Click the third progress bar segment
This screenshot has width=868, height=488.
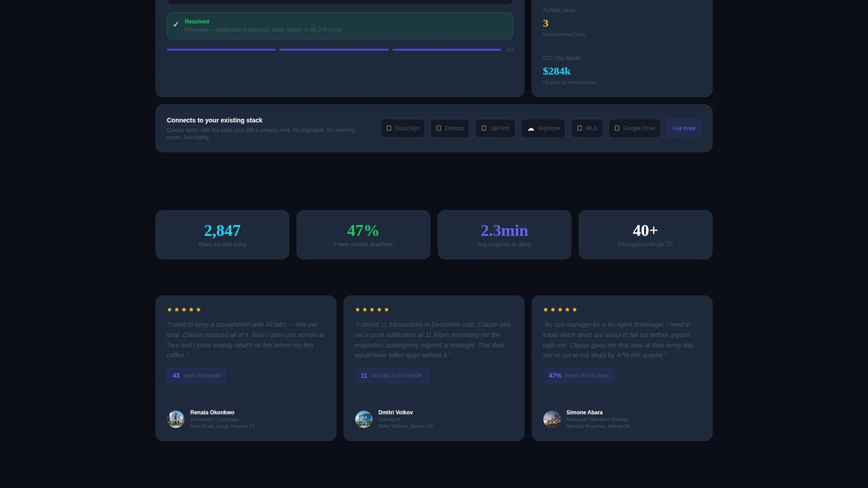tap(447, 50)
